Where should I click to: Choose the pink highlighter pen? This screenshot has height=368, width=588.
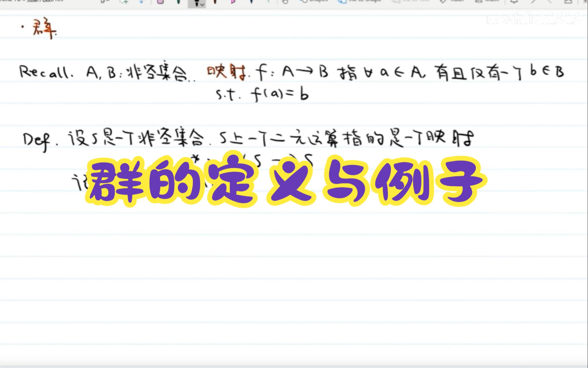click(x=233, y=2)
